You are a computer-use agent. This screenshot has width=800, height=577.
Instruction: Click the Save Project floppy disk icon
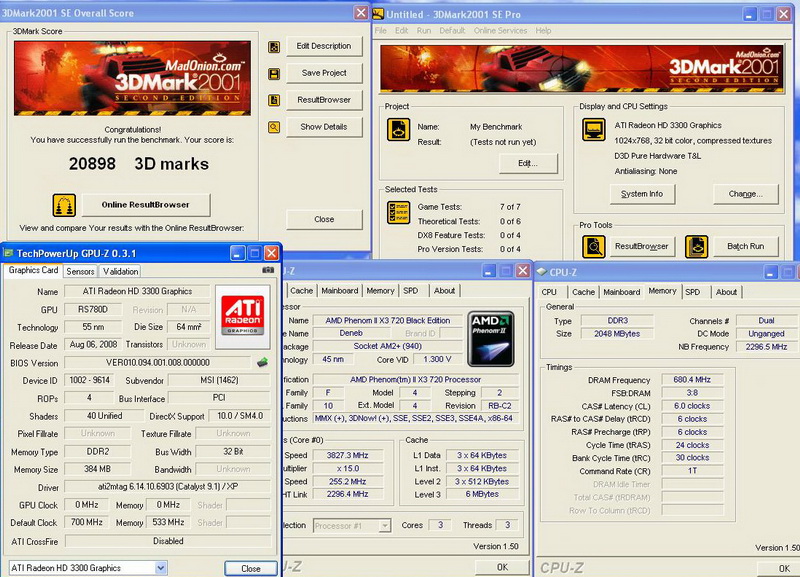(x=274, y=74)
